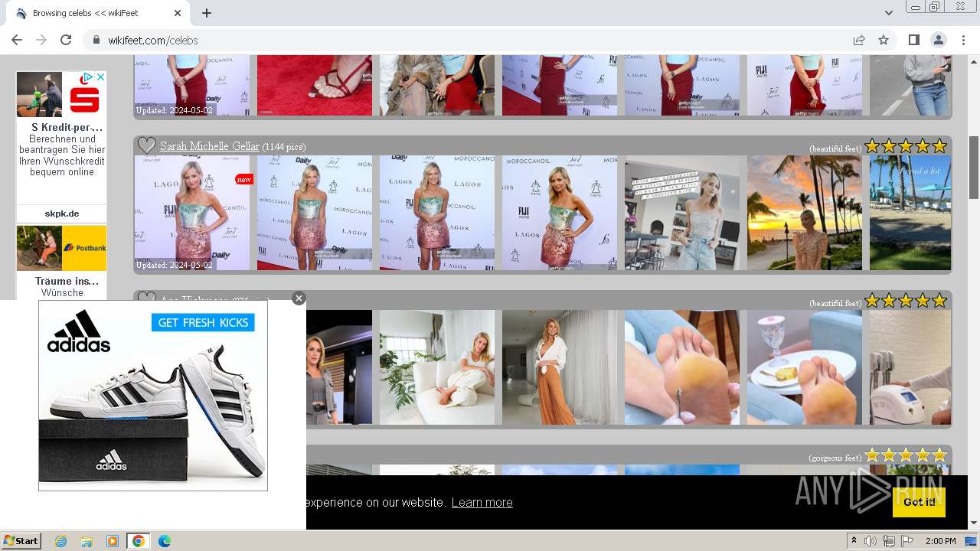Click the address bar showing wikifeet.com/celebs
980x551 pixels.
467,40
